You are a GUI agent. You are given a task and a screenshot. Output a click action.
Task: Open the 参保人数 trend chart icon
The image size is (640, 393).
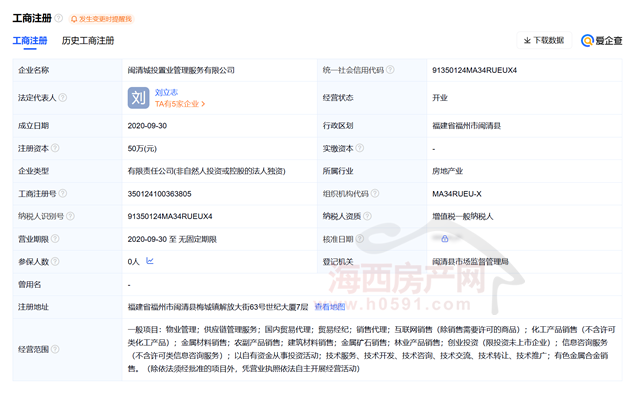click(150, 261)
